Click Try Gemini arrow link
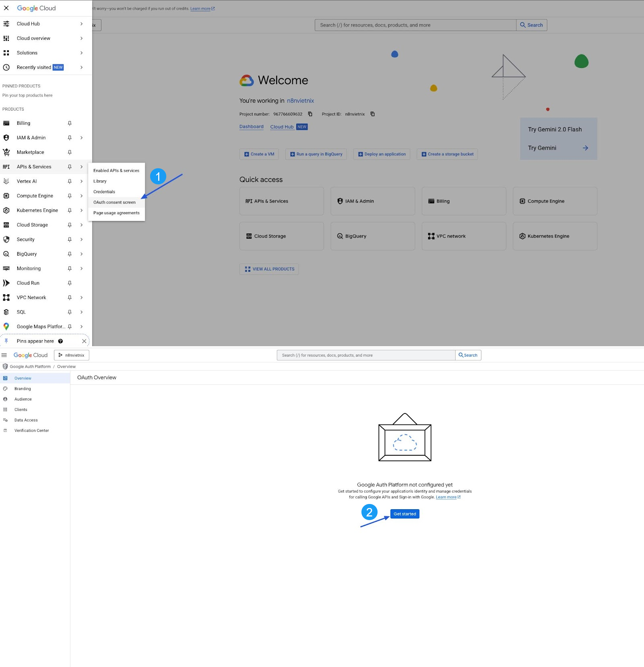 585,148
